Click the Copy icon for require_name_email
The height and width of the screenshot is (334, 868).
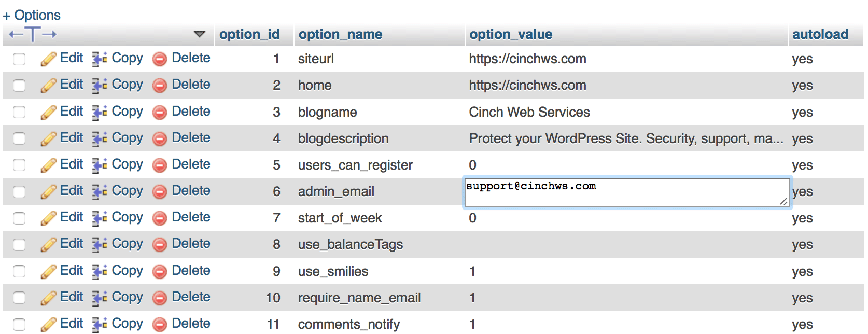click(x=99, y=297)
